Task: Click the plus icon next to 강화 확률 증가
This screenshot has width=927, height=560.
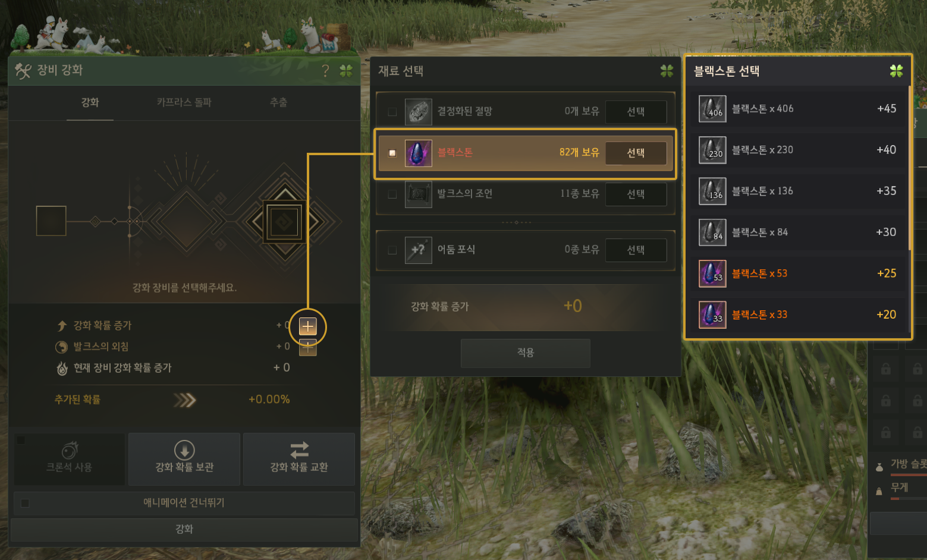Action: [307, 326]
